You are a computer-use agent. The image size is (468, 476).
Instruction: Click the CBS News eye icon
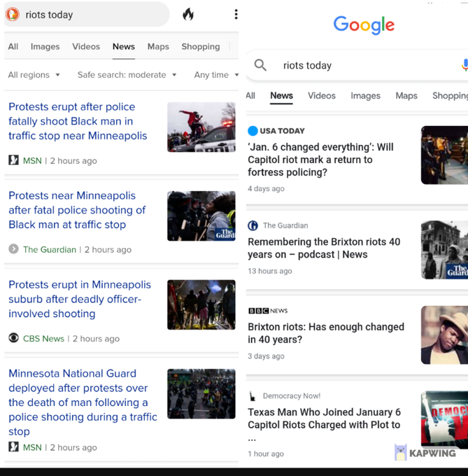point(14,338)
